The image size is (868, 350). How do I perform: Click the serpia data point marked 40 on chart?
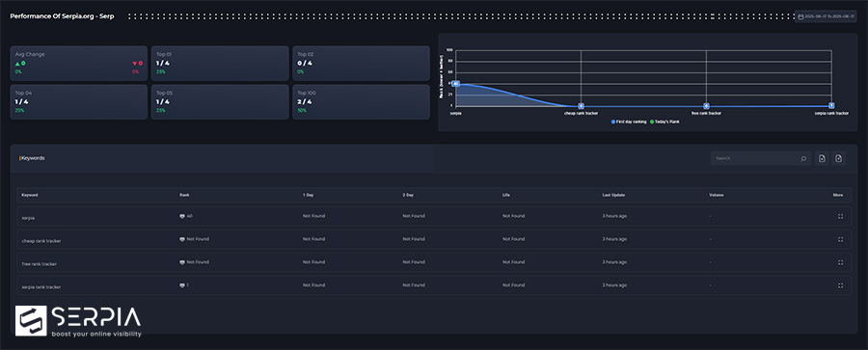click(455, 84)
